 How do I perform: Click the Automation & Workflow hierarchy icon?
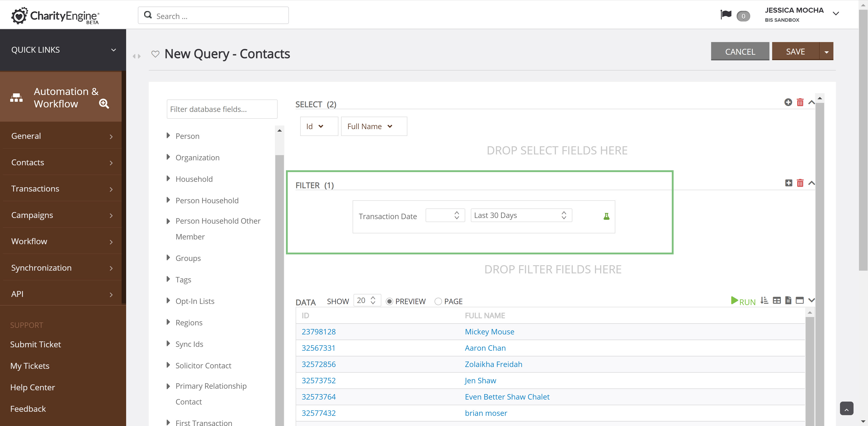[x=16, y=98]
